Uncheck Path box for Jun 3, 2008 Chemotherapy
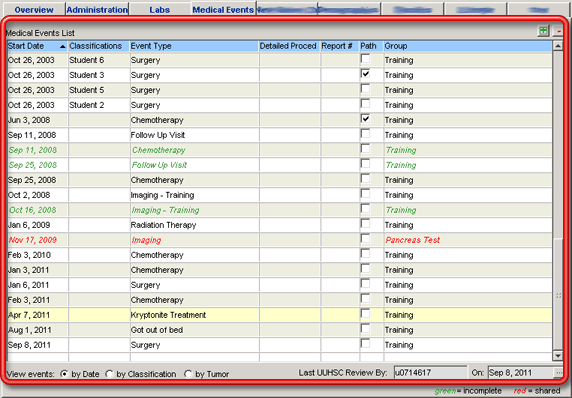The height and width of the screenshot is (398, 572). click(365, 119)
